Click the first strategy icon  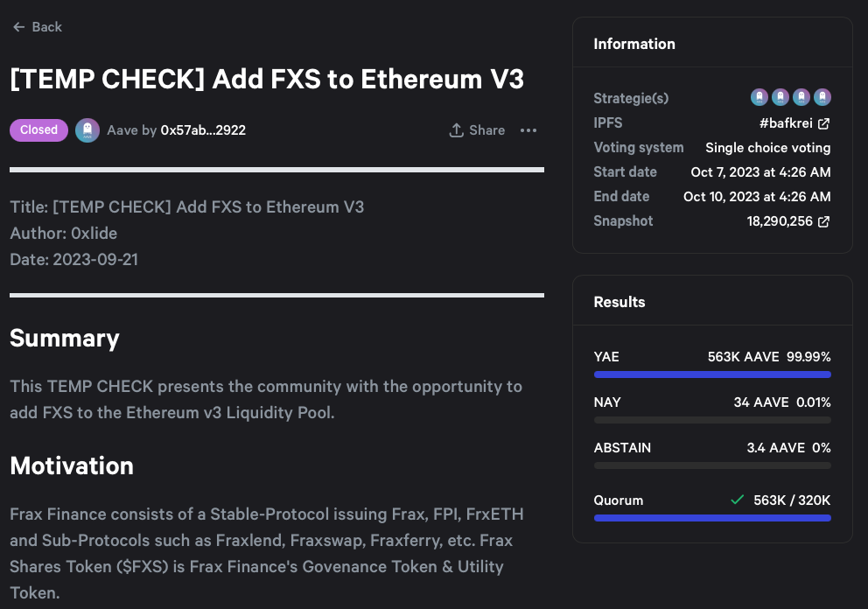[759, 97]
